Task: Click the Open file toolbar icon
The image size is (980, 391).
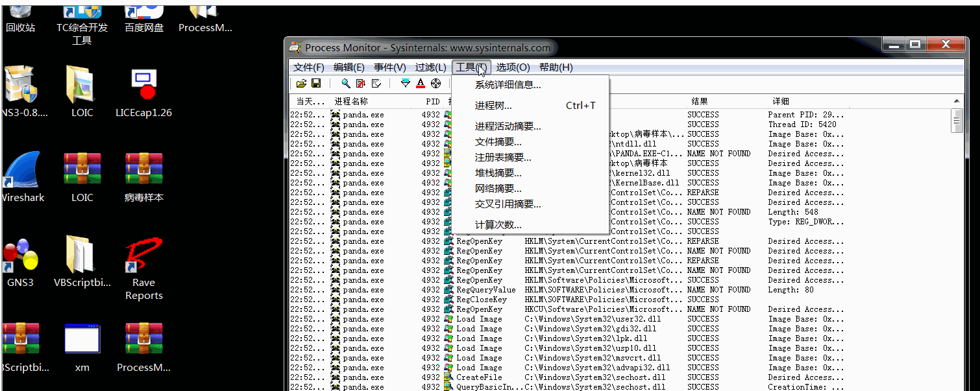Action: click(301, 84)
